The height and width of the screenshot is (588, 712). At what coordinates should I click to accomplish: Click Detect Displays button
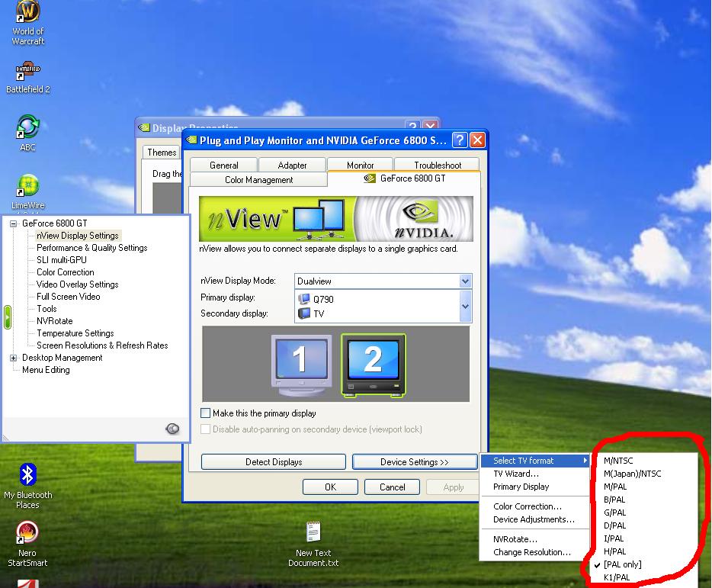(x=274, y=461)
